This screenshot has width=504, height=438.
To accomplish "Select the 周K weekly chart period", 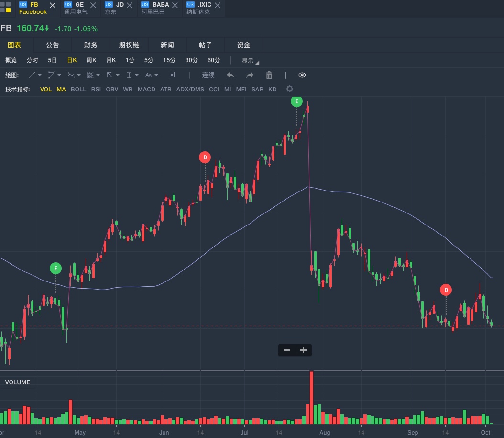I will click(x=91, y=60).
